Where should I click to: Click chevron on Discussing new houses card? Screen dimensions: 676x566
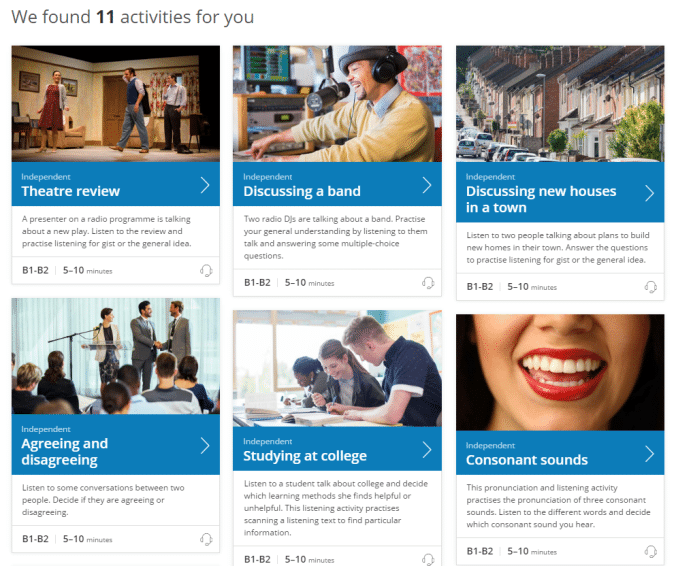[650, 193]
